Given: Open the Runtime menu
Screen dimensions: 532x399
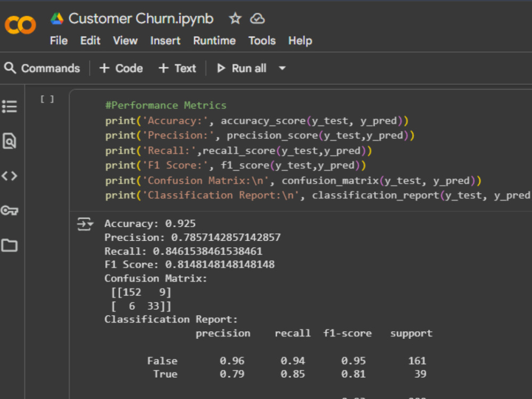Looking at the screenshot, I should point(214,41).
